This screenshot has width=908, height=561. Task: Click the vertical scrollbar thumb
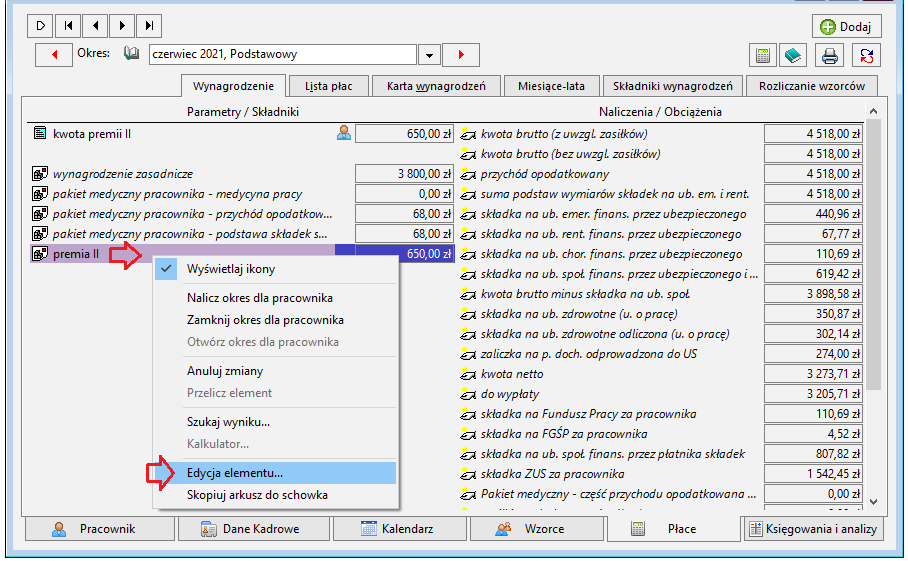coord(873,255)
